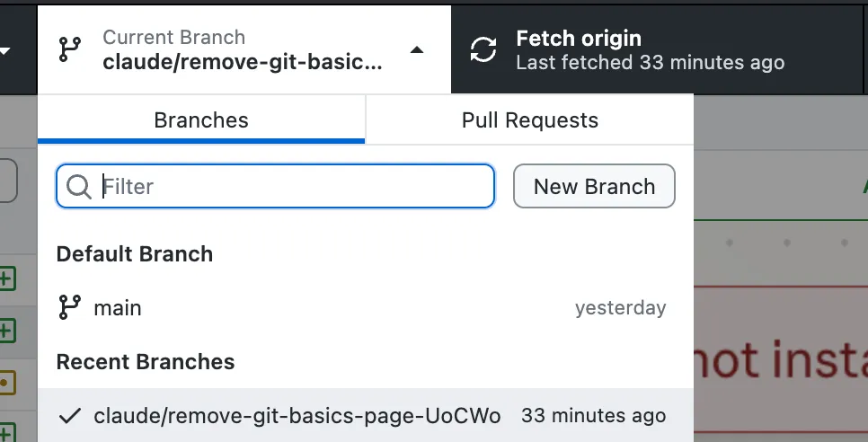Click the yellow modified-file status icon
The height and width of the screenshot is (442, 868).
(6, 385)
